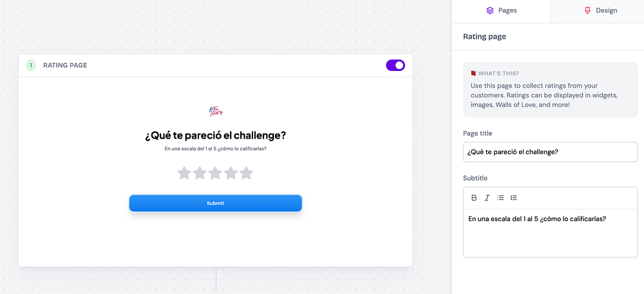Insert a bulleted list in subtitle

500,198
